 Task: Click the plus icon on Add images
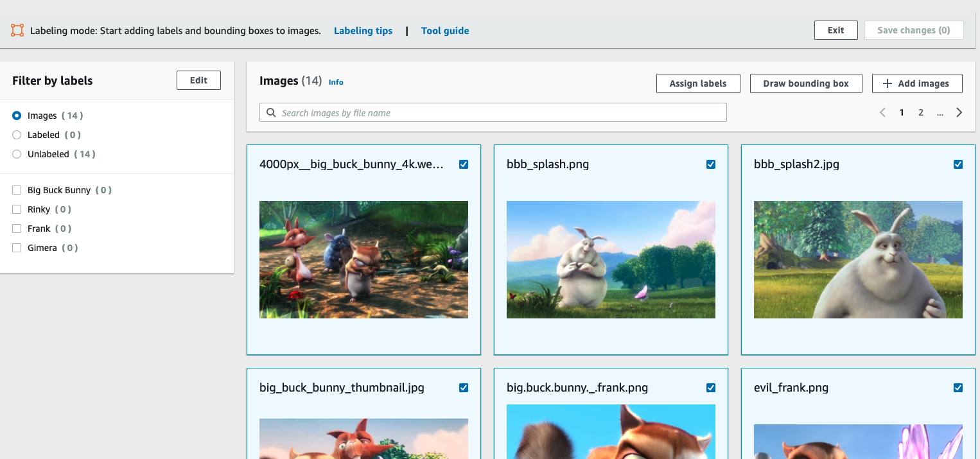(x=888, y=83)
